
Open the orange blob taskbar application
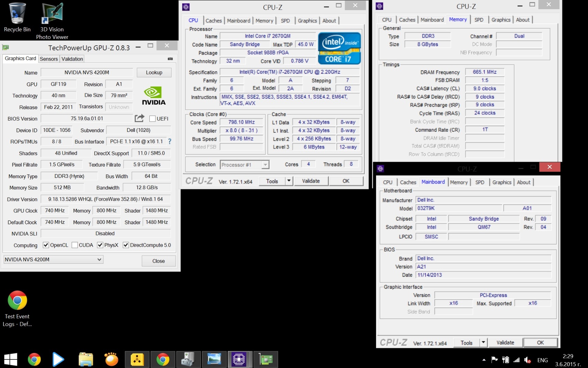pos(111,359)
